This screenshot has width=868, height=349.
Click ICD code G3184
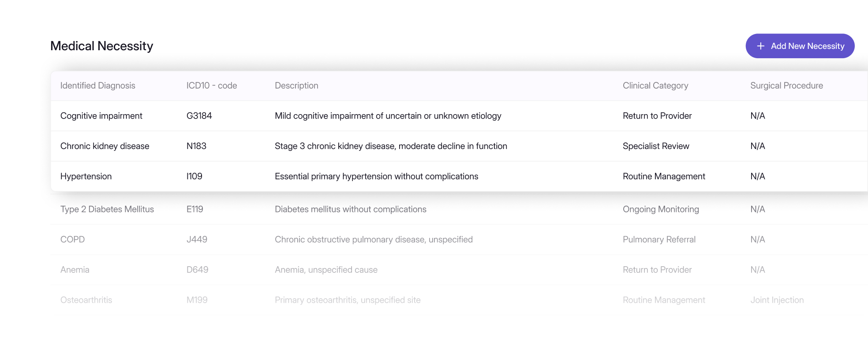pyautogui.click(x=199, y=116)
